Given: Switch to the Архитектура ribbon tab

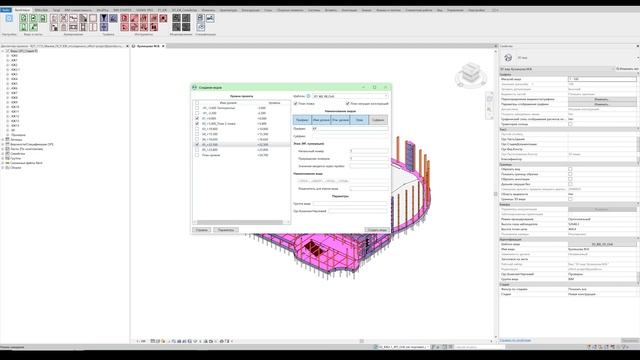Looking at the screenshot, I should [228, 10].
